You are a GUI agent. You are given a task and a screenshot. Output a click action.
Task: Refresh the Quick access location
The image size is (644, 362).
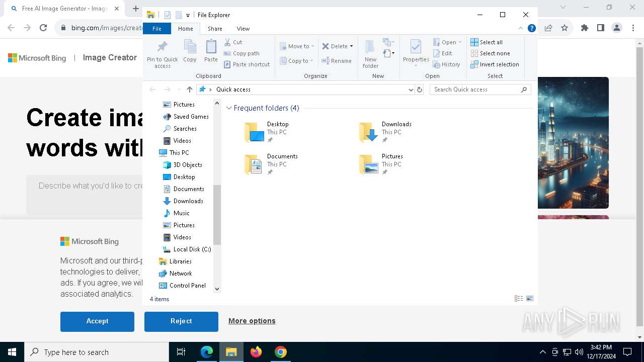[420, 89]
